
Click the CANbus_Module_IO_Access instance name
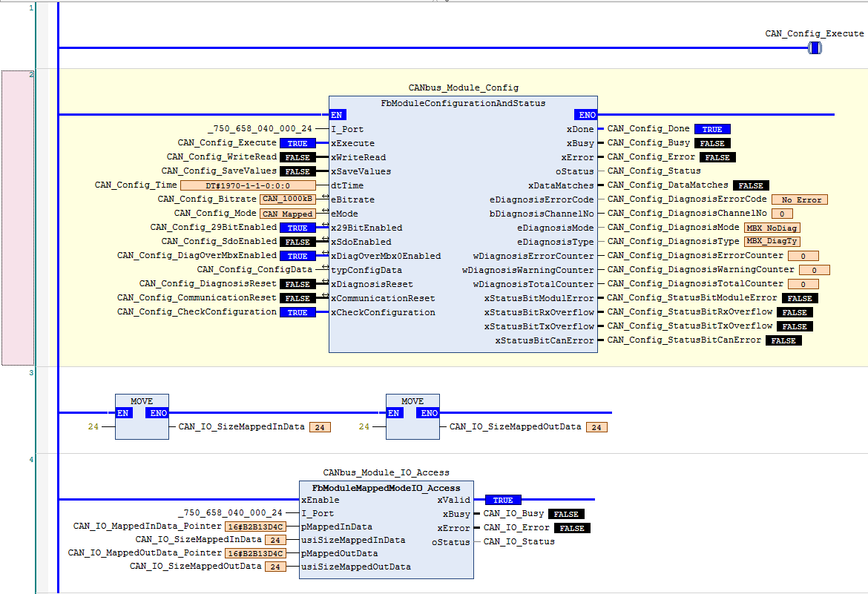[386, 472]
